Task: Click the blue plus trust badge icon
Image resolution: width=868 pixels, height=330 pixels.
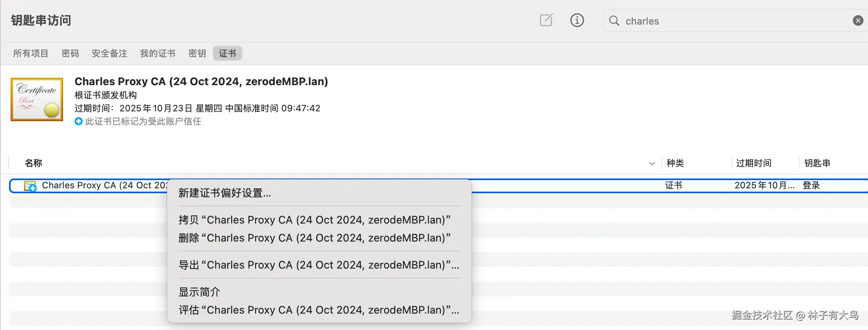Action: [x=79, y=121]
